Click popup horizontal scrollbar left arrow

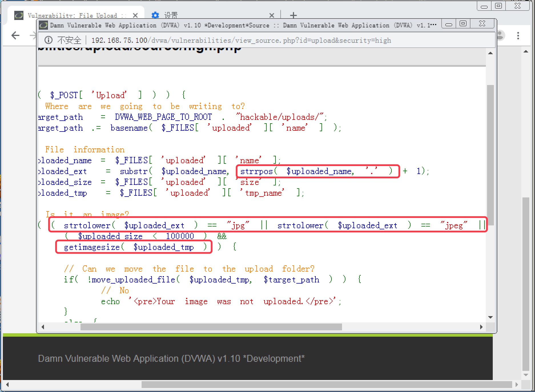(x=43, y=327)
